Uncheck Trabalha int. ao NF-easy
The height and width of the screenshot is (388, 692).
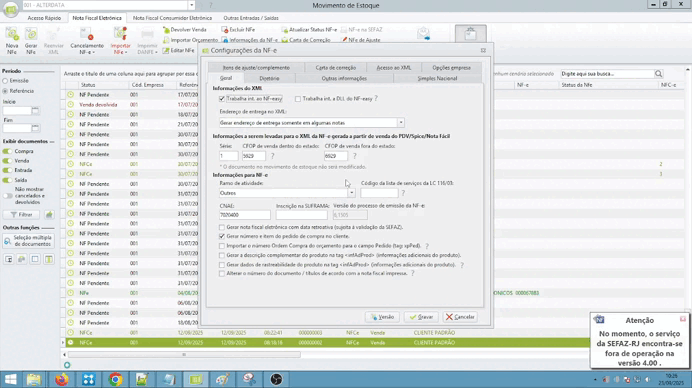point(222,99)
